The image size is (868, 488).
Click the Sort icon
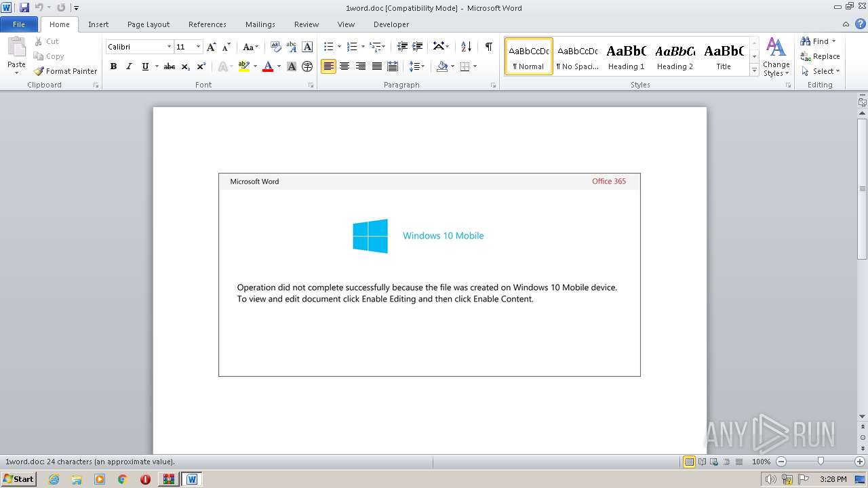(466, 47)
